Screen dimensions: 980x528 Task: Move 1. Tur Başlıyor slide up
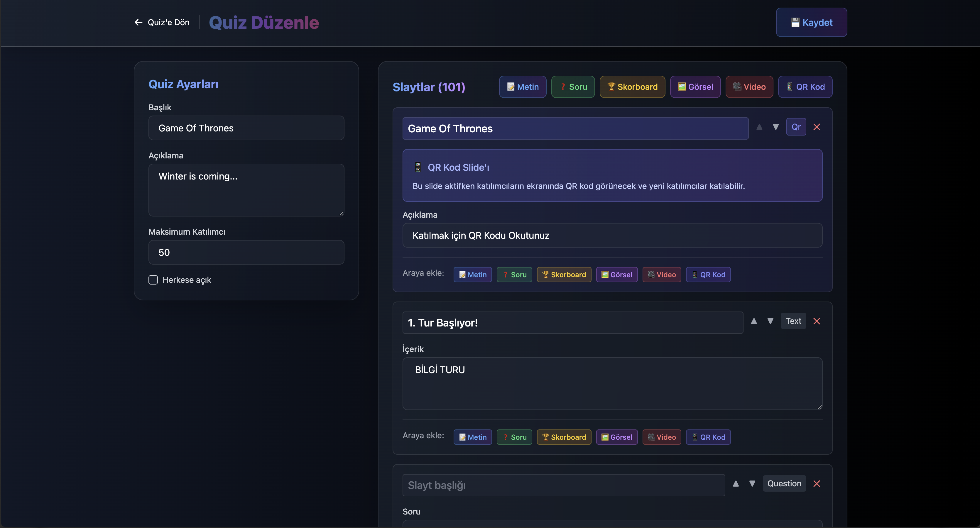coord(754,321)
